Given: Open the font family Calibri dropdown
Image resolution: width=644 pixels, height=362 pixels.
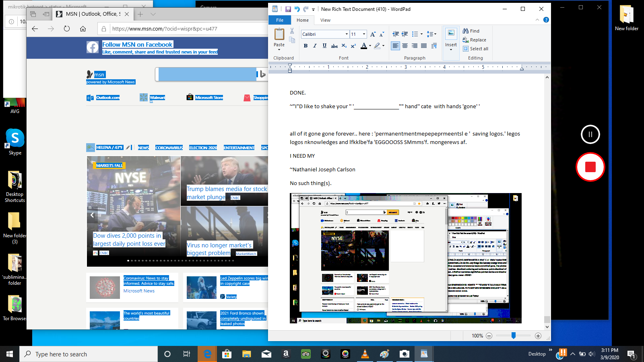Looking at the screenshot, I should (347, 34).
